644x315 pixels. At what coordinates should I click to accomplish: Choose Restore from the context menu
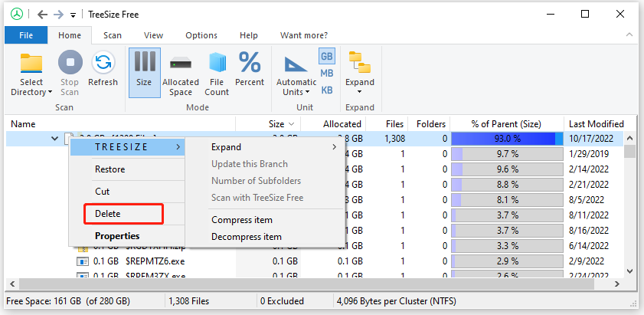point(110,169)
